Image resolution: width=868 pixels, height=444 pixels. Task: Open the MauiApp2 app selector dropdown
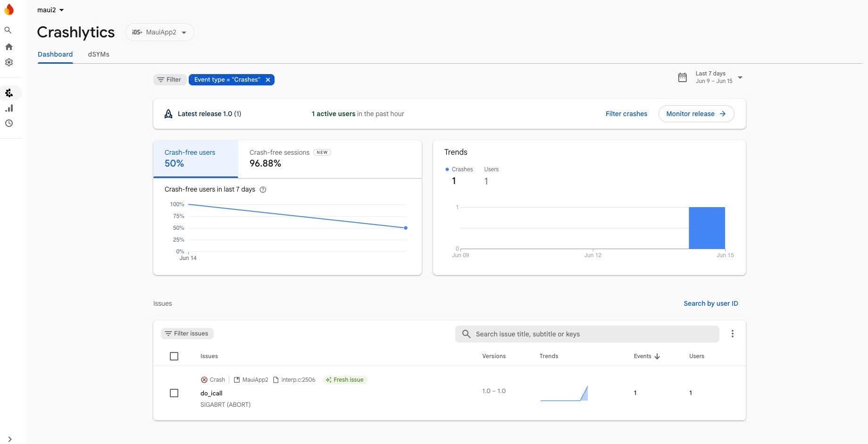click(x=159, y=32)
